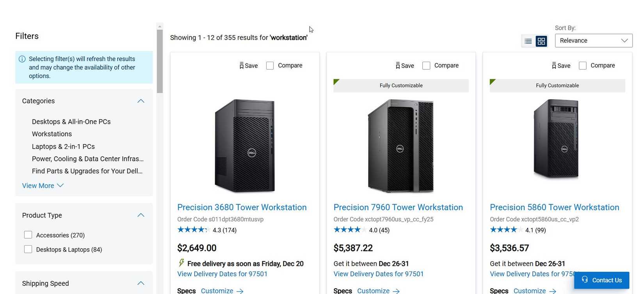Viewport: 644px width, 294px height.
Task: View Delivery Dates for 97501 under Precision 3680
Action: click(x=222, y=274)
